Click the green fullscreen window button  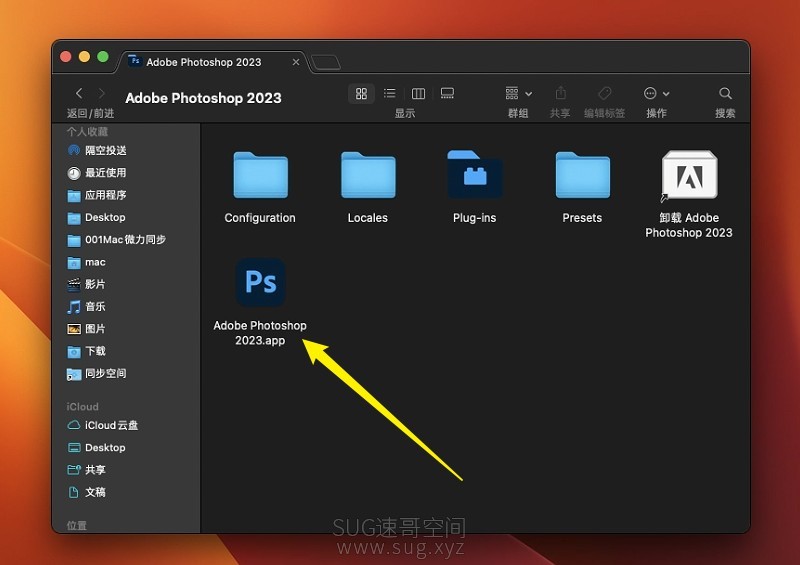103,57
